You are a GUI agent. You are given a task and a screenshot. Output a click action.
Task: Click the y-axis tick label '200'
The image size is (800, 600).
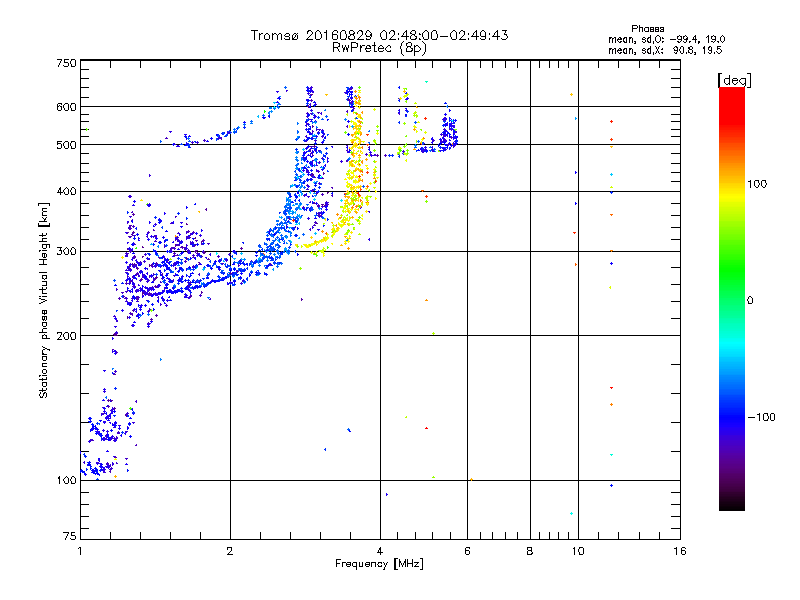click(x=67, y=336)
